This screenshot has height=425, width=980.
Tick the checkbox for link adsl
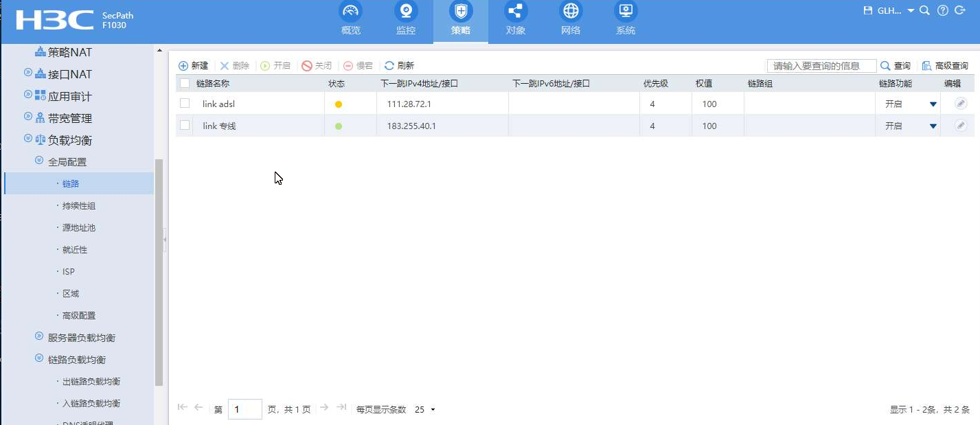point(184,104)
